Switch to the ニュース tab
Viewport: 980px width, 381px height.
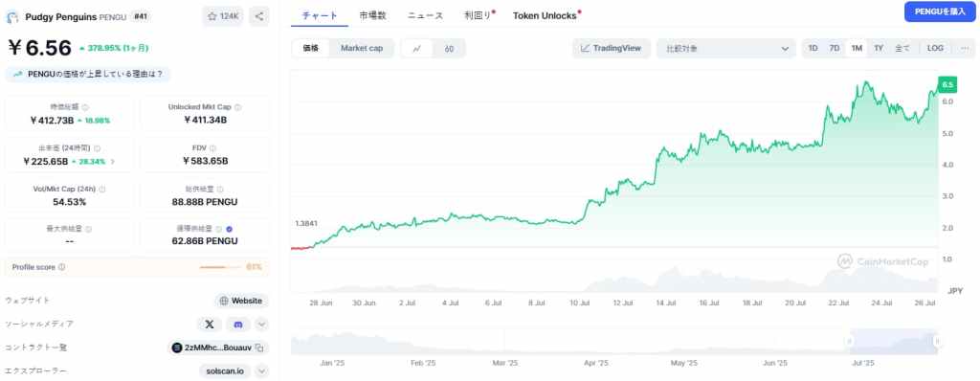(x=426, y=15)
